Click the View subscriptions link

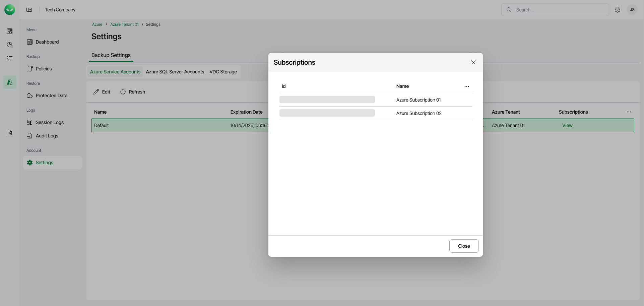567,125
